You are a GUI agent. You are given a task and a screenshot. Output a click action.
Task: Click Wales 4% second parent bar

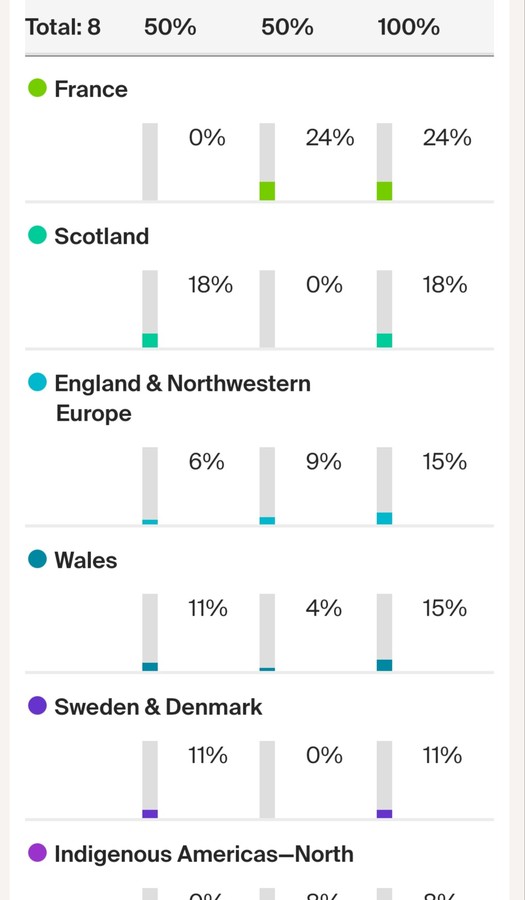pyautogui.click(x=267, y=633)
